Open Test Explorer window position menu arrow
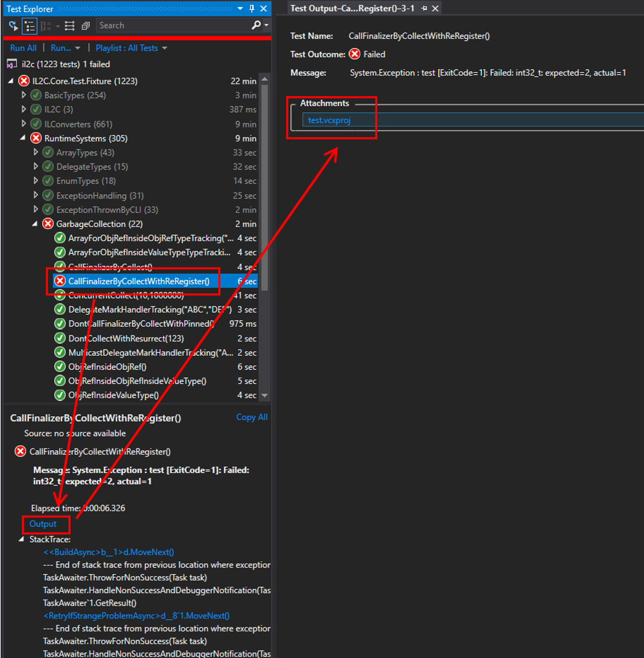 click(x=240, y=9)
